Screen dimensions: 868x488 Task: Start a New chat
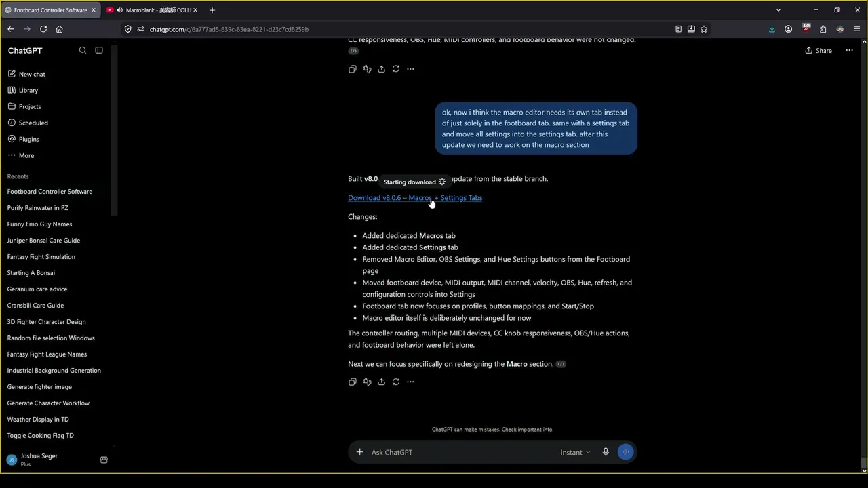tap(32, 74)
